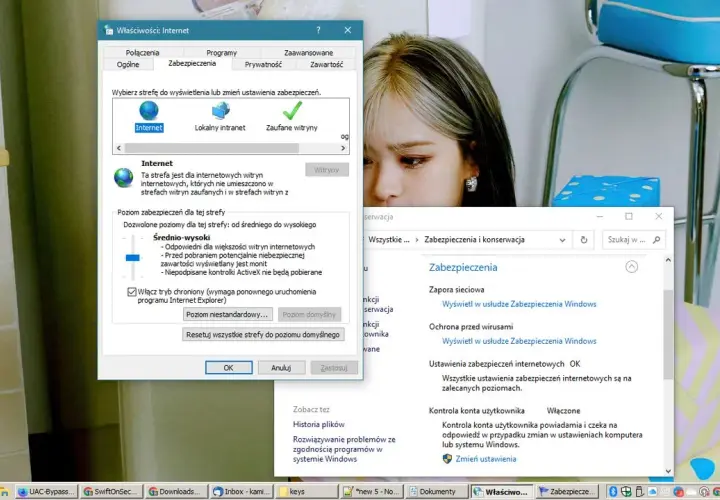720x500 pixels.
Task: Open the Dokumenty taskbar button
Action: click(437, 492)
